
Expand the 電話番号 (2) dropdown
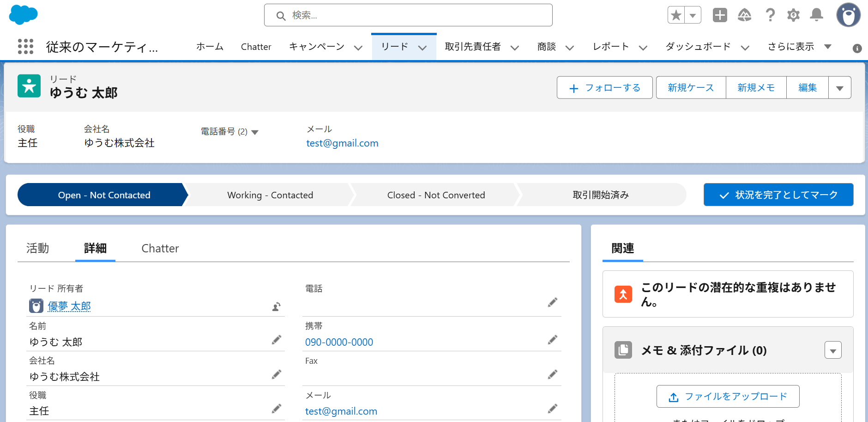[254, 132]
